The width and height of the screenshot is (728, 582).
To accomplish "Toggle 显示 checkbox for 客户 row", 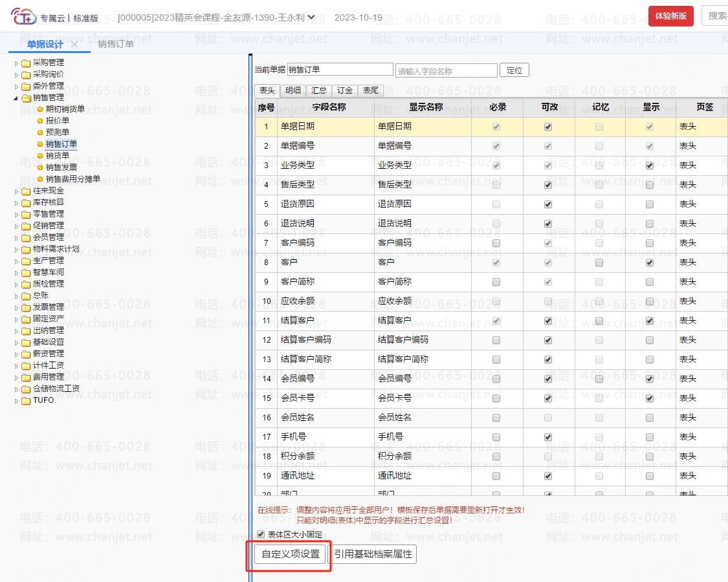I will click(x=650, y=263).
